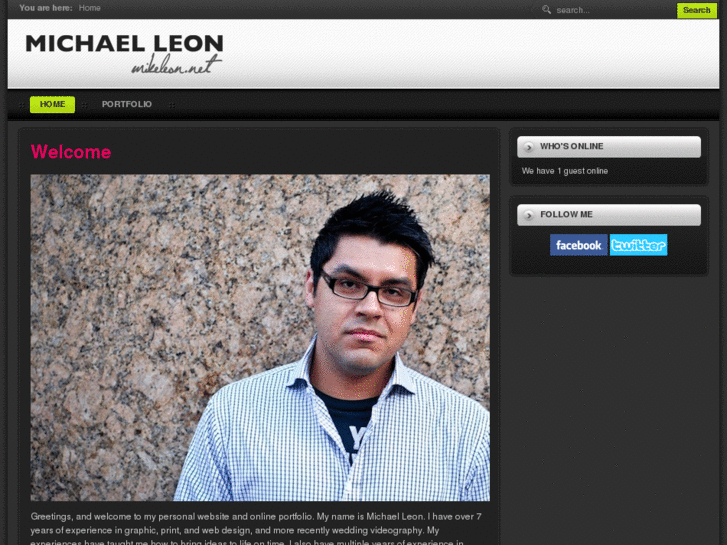Open the Twitter icon link
Viewport: 727px width, 545px height.
(638, 245)
